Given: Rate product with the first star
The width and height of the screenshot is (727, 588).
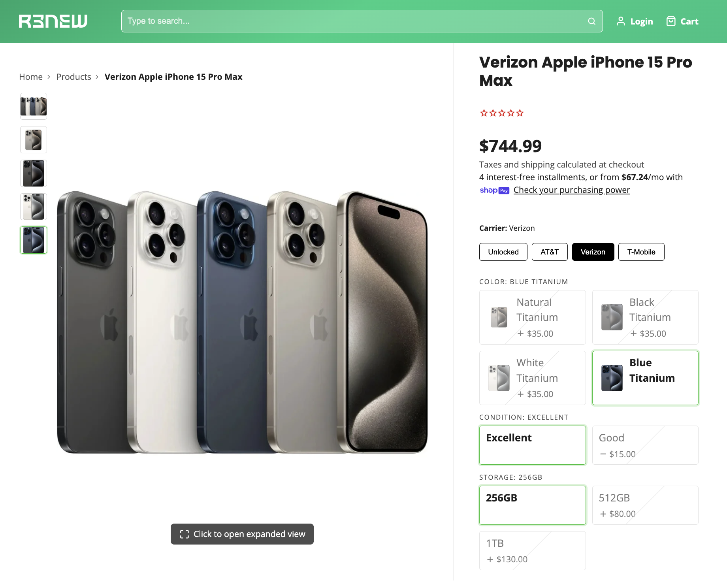Looking at the screenshot, I should 483,113.
